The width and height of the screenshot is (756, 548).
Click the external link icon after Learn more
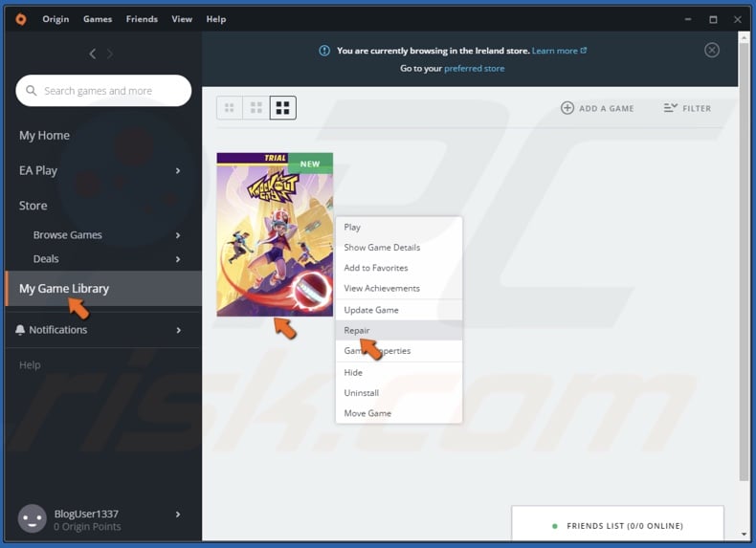click(x=584, y=50)
